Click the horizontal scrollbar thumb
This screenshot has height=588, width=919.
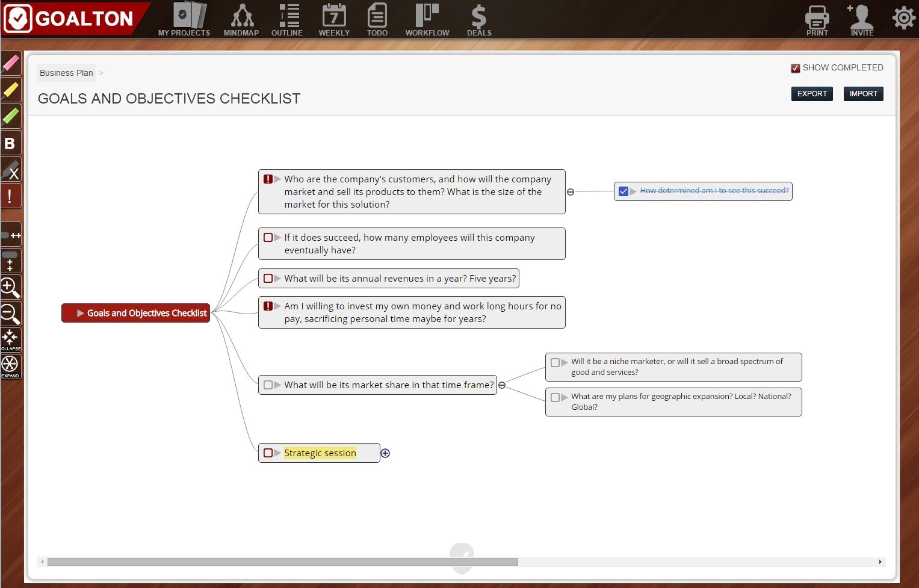coord(282,562)
